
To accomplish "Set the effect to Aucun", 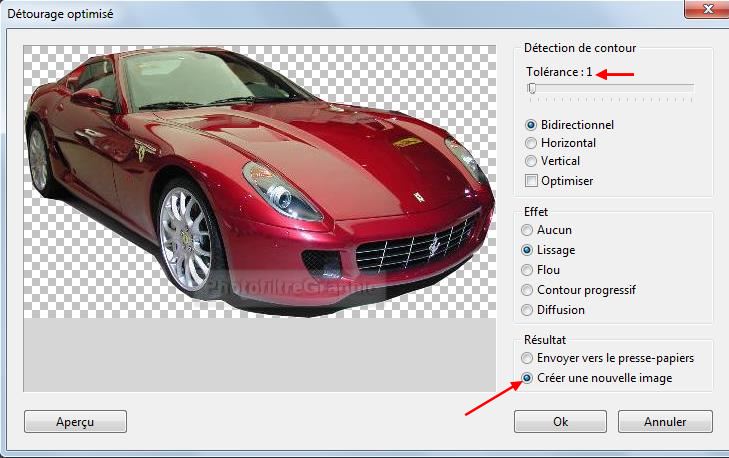I will tap(528, 230).
